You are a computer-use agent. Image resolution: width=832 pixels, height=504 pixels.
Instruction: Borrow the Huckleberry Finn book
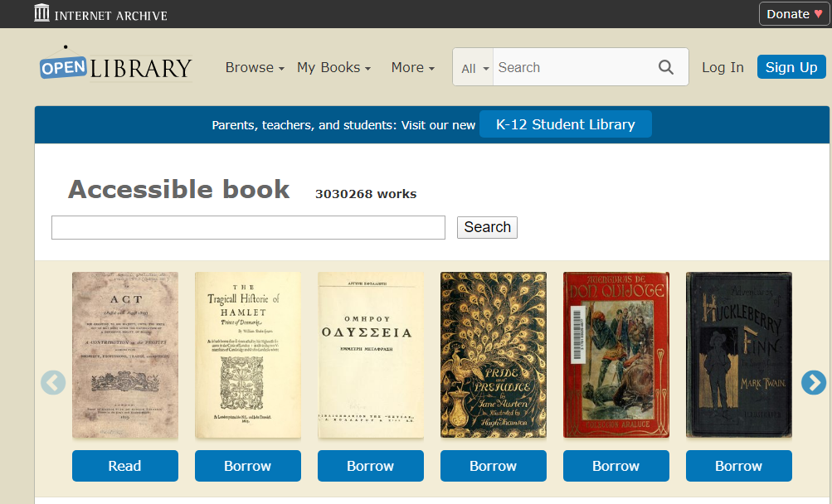[x=738, y=466]
